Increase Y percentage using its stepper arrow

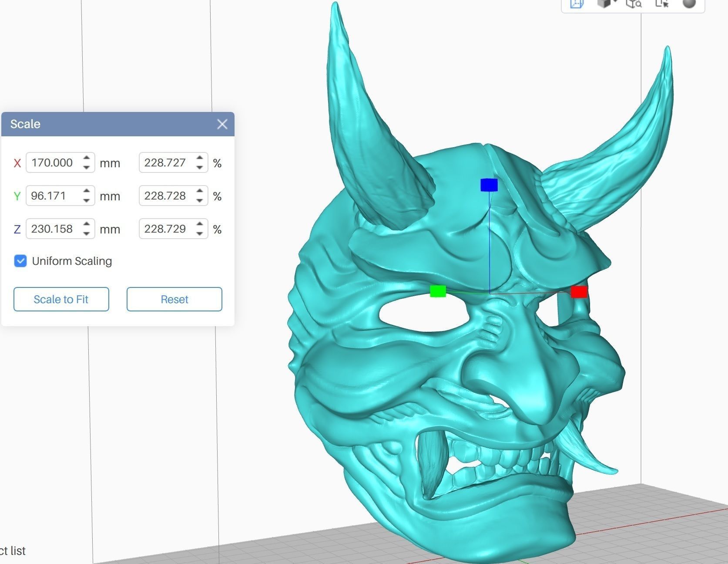coord(199,192)
